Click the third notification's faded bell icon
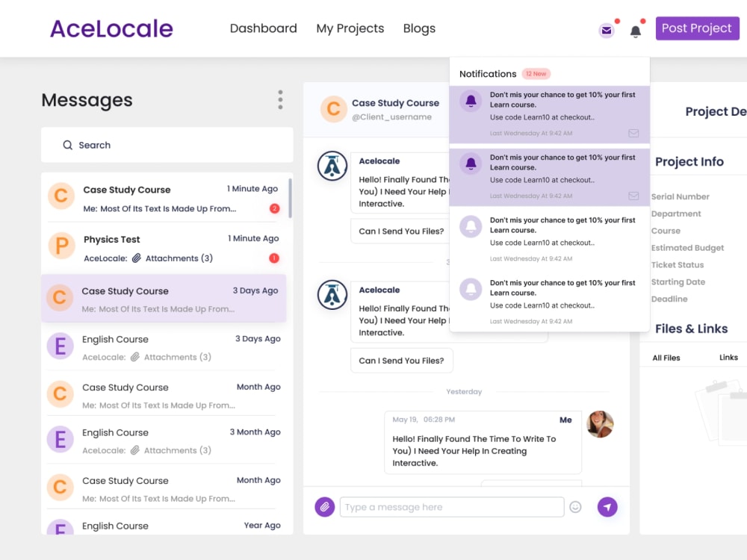This screenshot has width=747, height=560. click(x=471, y=227)
